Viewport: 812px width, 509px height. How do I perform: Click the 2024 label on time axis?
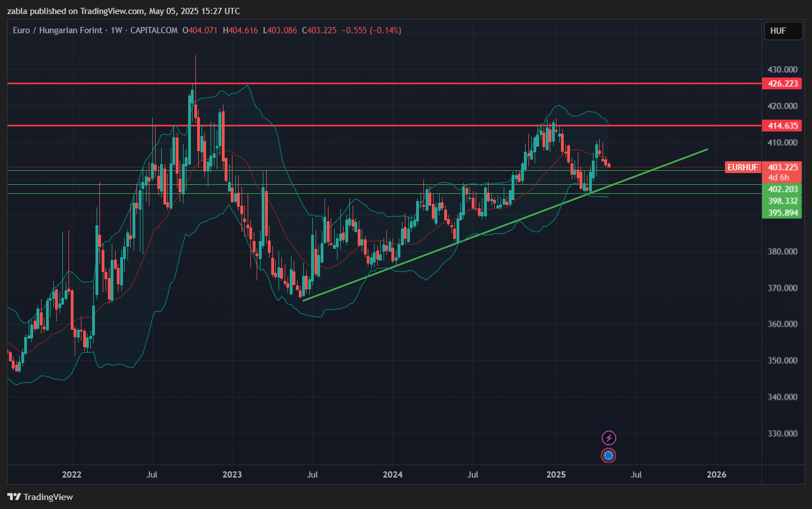point(393,475)
